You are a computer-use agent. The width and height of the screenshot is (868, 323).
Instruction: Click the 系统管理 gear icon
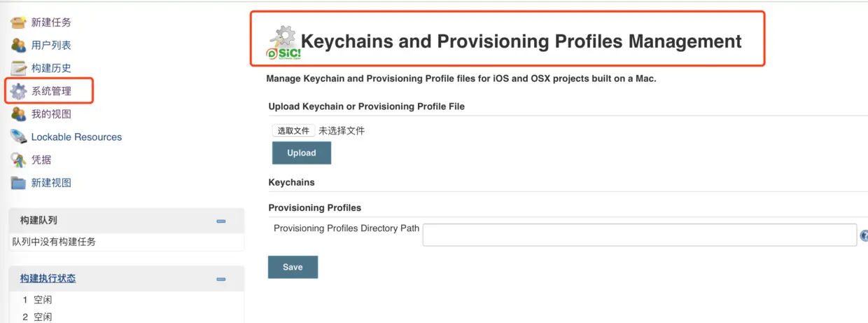tap(19, 91)
